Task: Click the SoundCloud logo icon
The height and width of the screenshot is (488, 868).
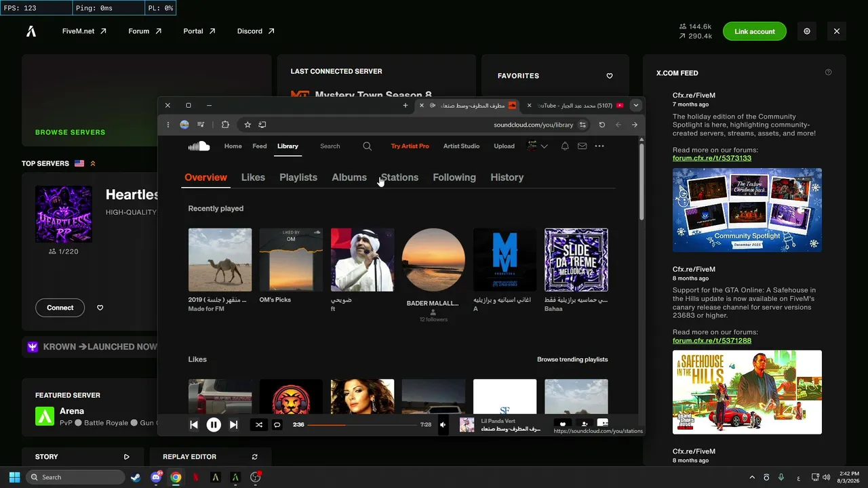Action: [199, 146]
